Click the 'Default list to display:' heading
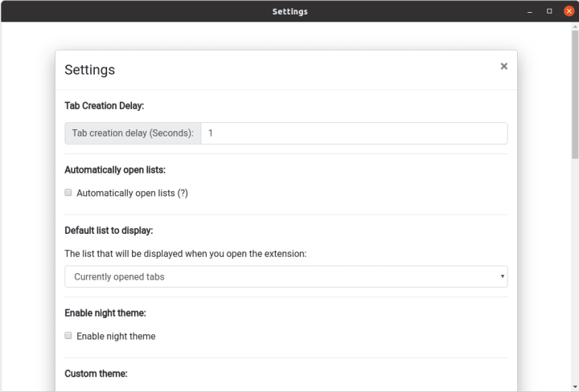The height and width of the screenshot is (392, 579). 109,231
